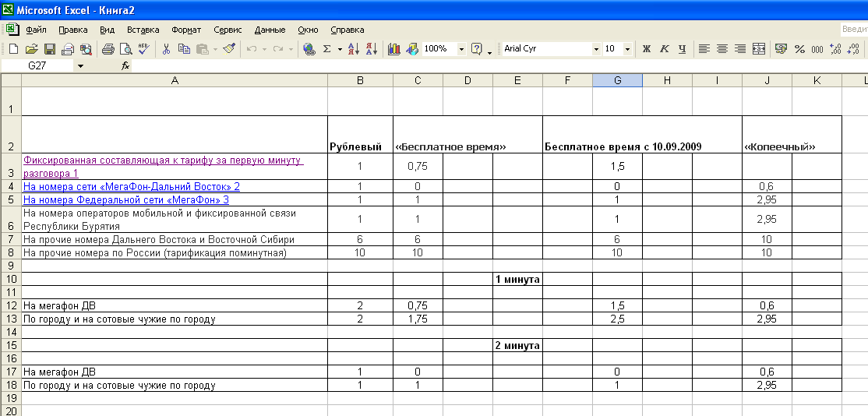Select column G header
868x416 pixels.
(x=617, y=80)
